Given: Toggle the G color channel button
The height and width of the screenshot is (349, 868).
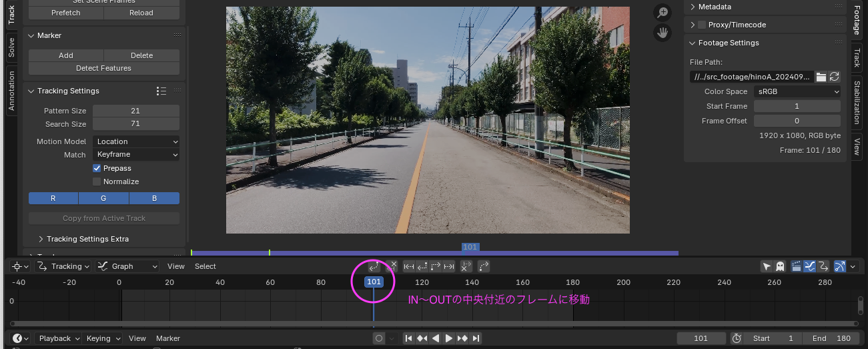Looking at the screenshot, I should point(104,198).
